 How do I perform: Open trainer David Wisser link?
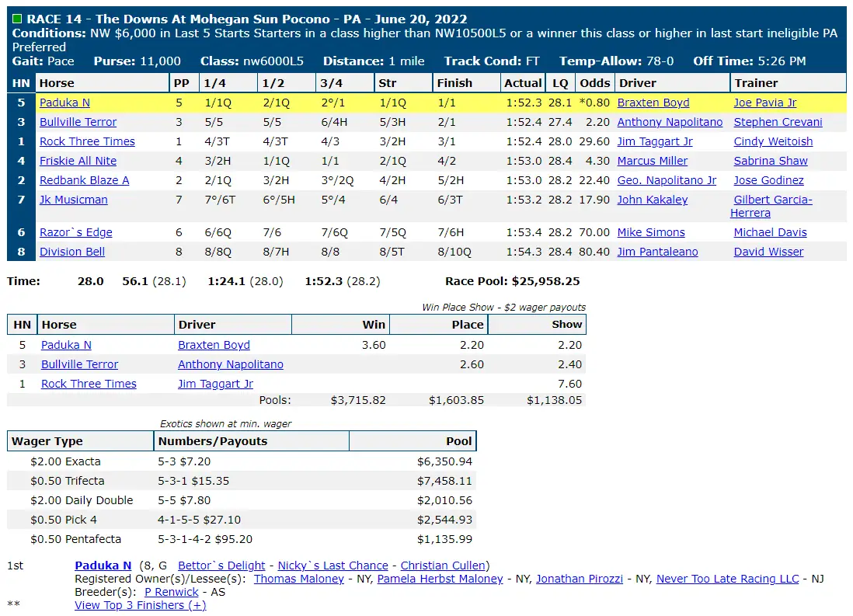[x=768, y=252]
